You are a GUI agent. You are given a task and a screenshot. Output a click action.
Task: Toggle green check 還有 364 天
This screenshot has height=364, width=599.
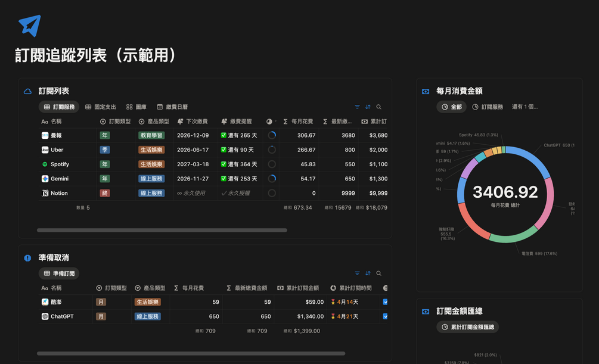[x=224, y=164]
